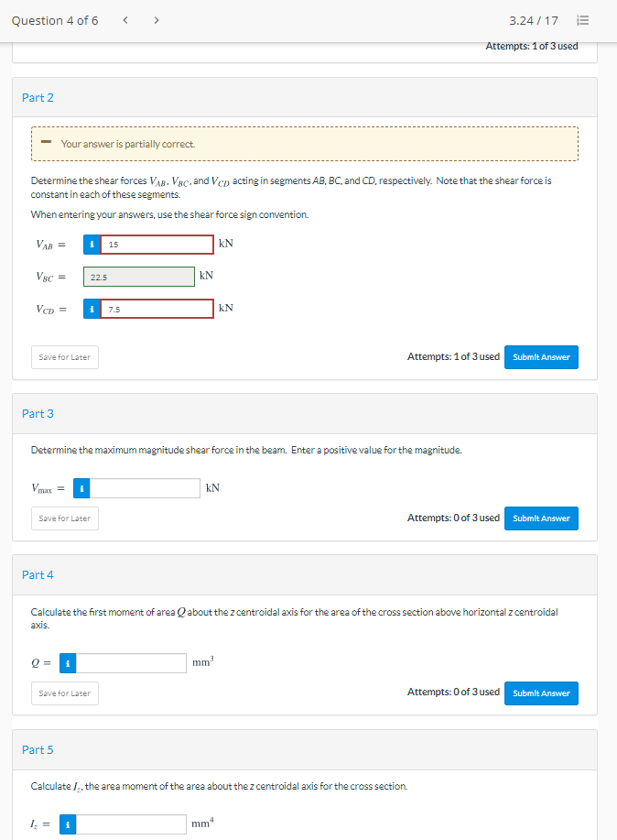Image resolution: width=617 pixels, height=840 pixels.
Task: Click the info icon beside Q field
Action: point(69,663)
